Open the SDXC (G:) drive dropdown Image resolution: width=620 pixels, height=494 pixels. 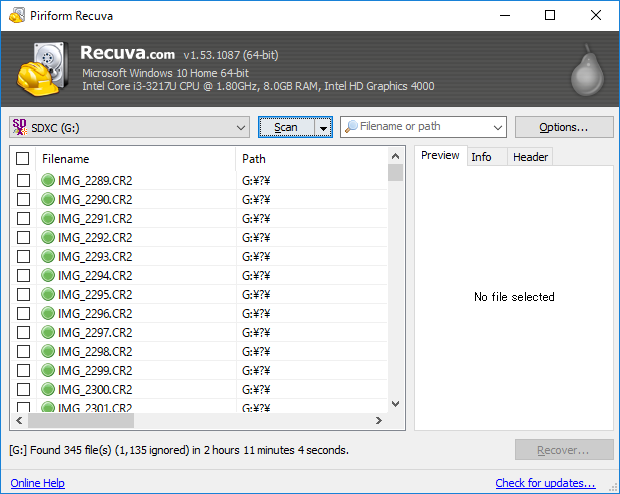point(129,127)
